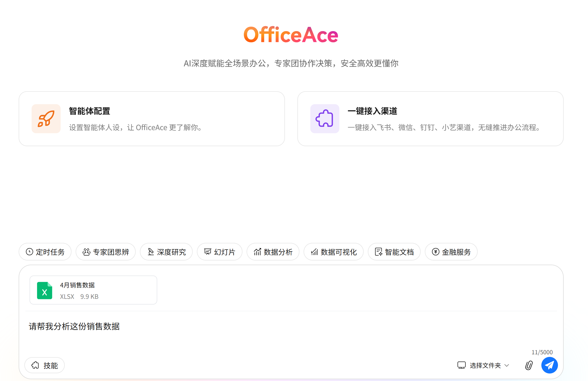Expand the 选择文件夹 dropdown
The width and height of the screenshot is (588, 381).
(x=483, y=365)
